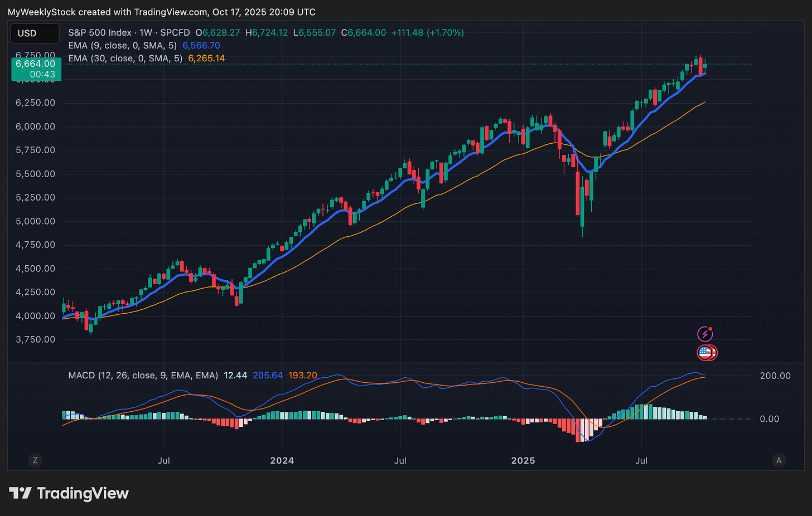Click the A auto-scale button at bottom right

click(779, 460)
